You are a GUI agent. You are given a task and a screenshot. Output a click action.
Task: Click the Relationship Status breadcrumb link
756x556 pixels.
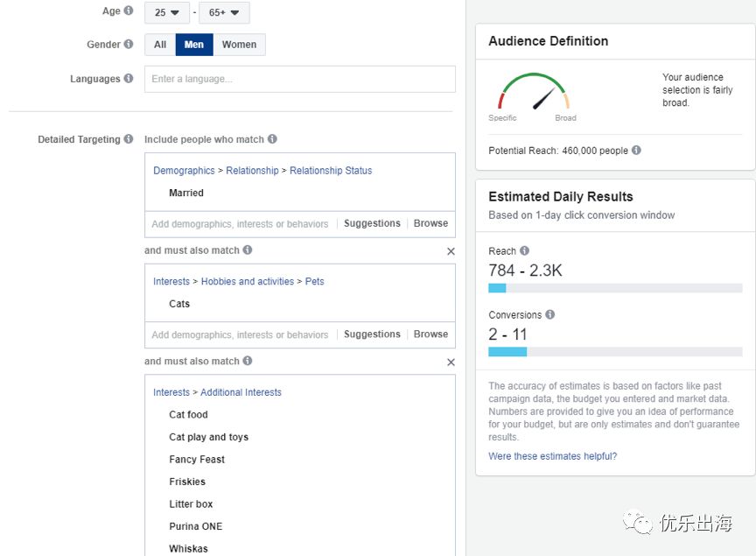click(331, 171)
